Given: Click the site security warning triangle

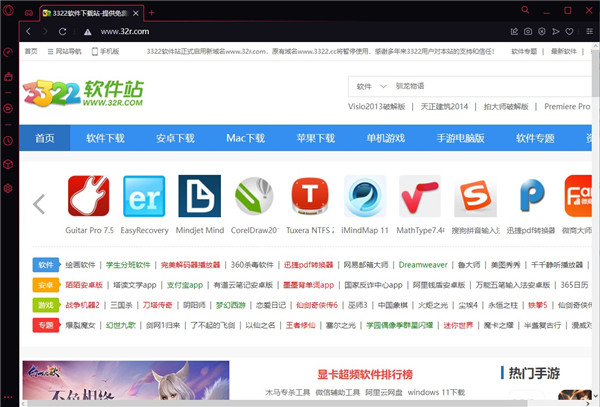Looking at the screenshot, I should tap(88, 32).
